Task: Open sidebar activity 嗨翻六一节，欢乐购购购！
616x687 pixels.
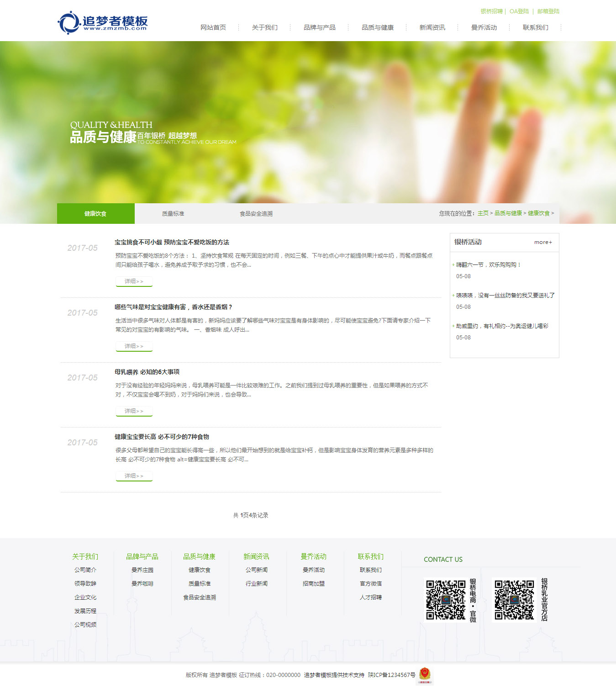Action: 488,264
